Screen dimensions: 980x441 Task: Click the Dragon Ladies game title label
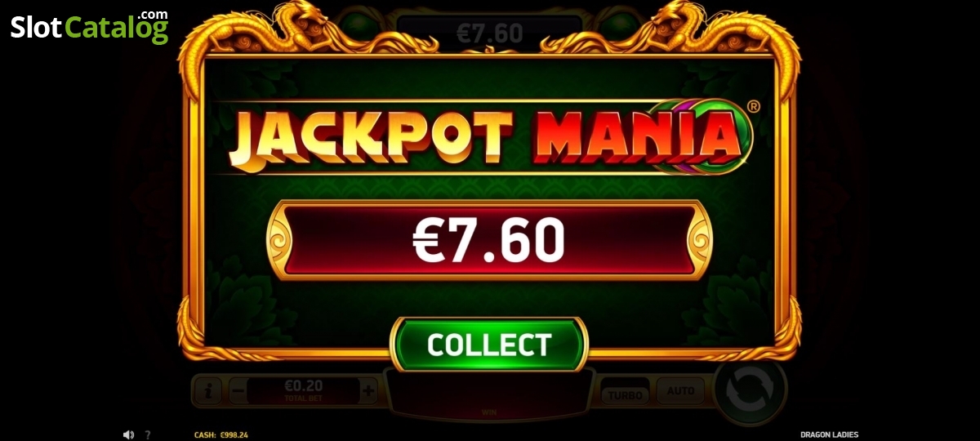coord(830,434)
